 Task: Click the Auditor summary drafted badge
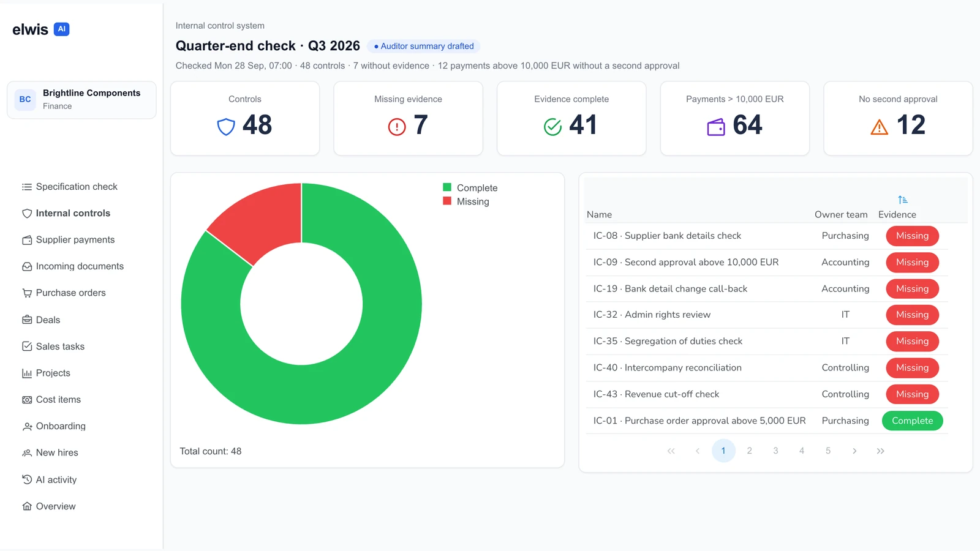tap(424, 46)
